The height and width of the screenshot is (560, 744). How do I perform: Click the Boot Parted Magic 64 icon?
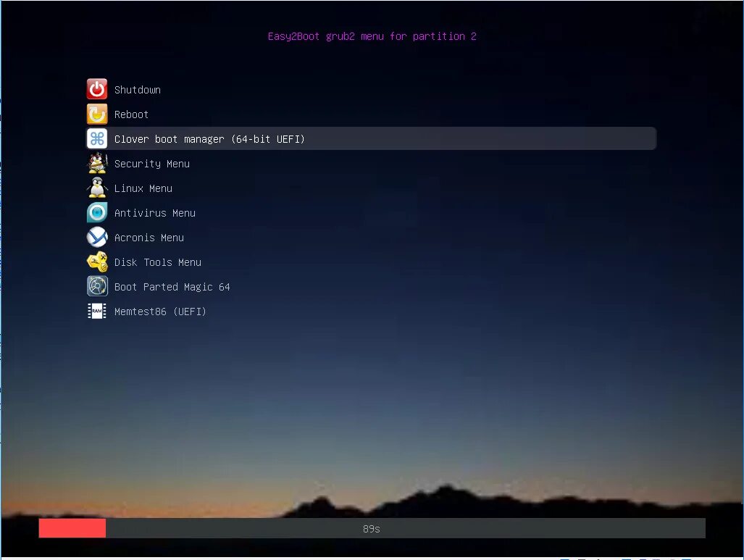click(97, 287)
